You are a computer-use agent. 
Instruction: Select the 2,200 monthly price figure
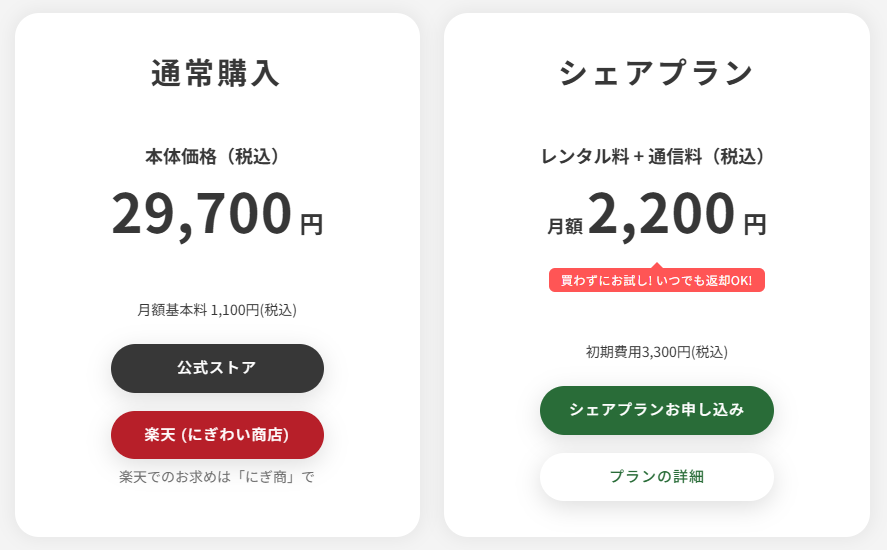(x=661, y=214)
